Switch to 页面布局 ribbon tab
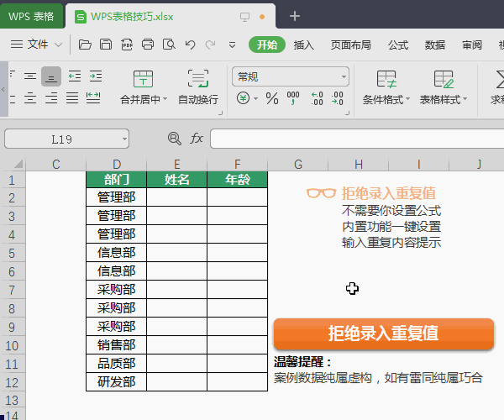Viewport: 504px width, 420px height. point(350,45)
